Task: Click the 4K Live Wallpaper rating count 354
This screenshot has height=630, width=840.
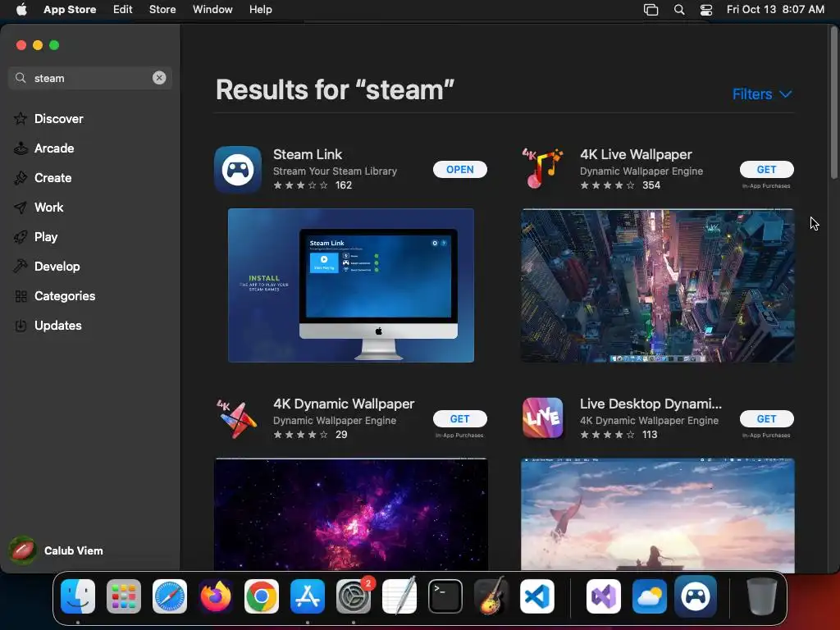Action: tap(651, 185)
